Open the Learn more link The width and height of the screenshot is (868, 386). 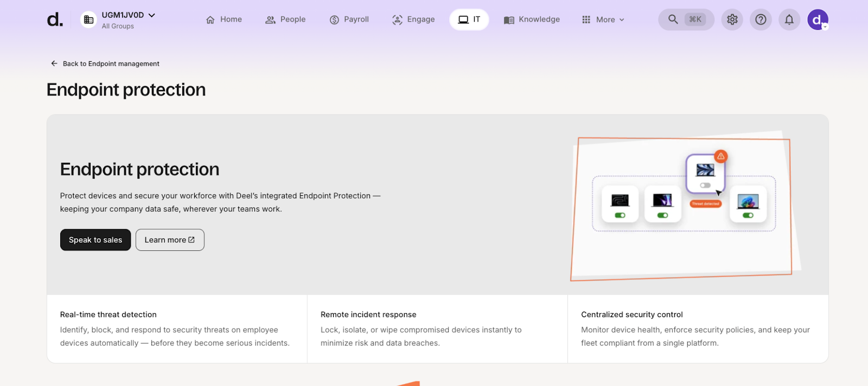tap(170, 240)
